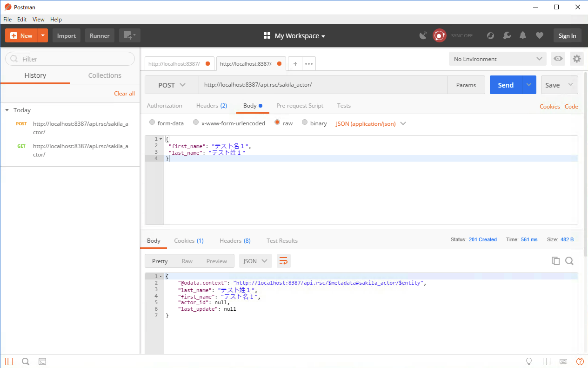Open the Authorization request tab
This screenshot has width=588, height=368.
[165, 106]
